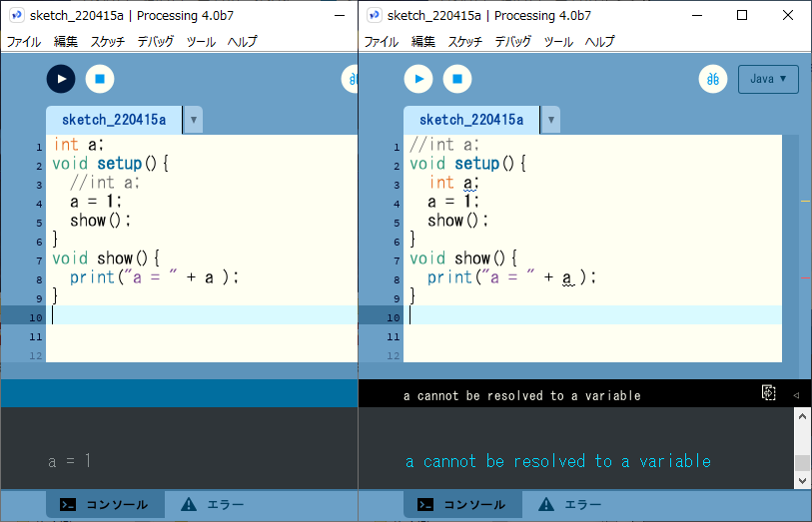Viewport: 812px width, 522px height.
Task: Toggle the debugger in the right window
Action: click(713, 79)
